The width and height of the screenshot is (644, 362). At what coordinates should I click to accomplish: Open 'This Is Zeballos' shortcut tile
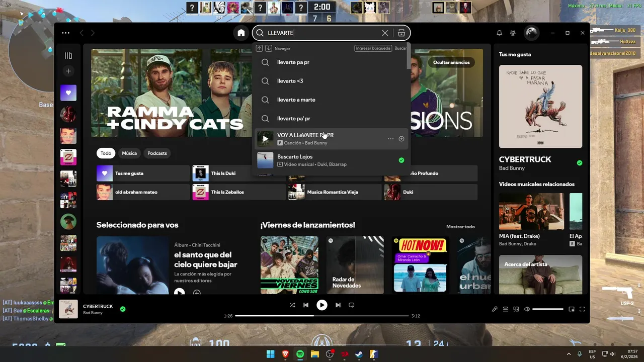[238, 192]
